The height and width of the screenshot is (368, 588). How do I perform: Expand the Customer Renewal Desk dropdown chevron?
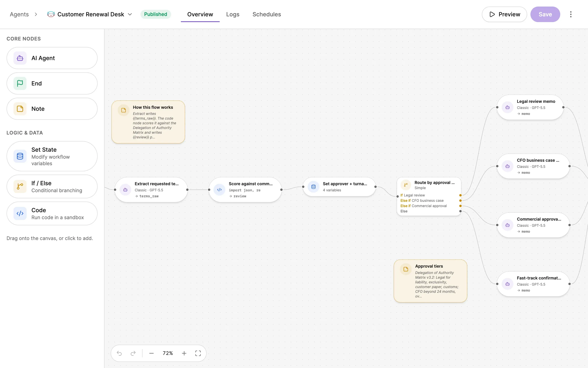click(x=130, y=14)
